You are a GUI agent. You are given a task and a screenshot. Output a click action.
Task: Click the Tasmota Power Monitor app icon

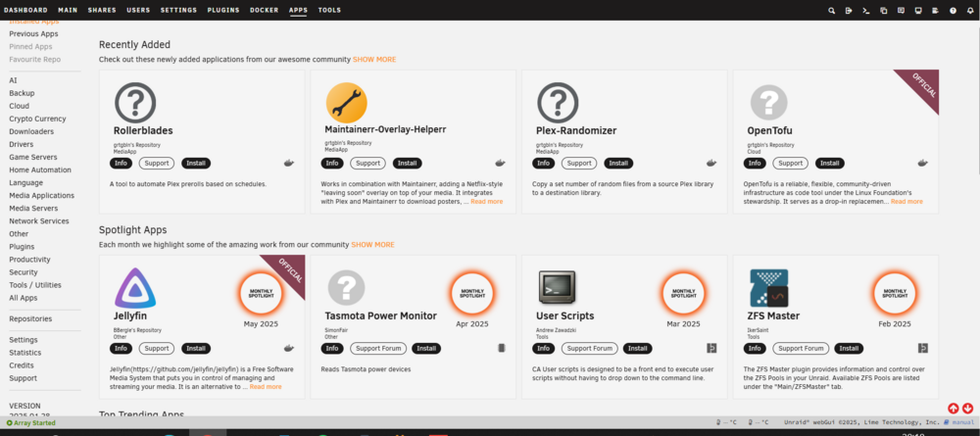pos(346,288)
